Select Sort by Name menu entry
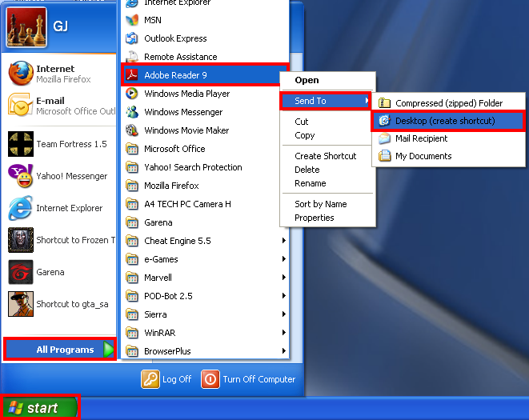 320,204
